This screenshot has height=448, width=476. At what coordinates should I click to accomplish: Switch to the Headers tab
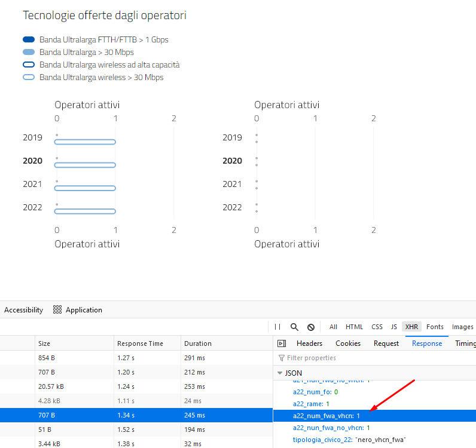click(309, 343)
